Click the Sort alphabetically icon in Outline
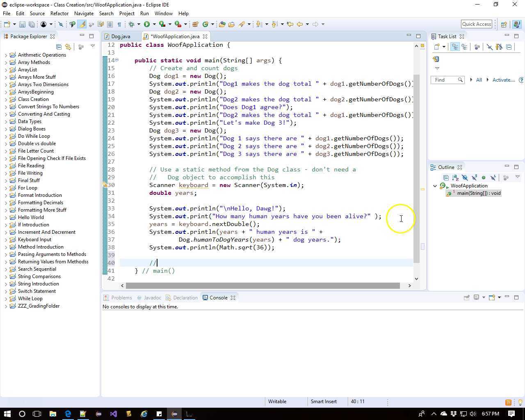This screenshot has height=420, width=525. tap(455, 178)
